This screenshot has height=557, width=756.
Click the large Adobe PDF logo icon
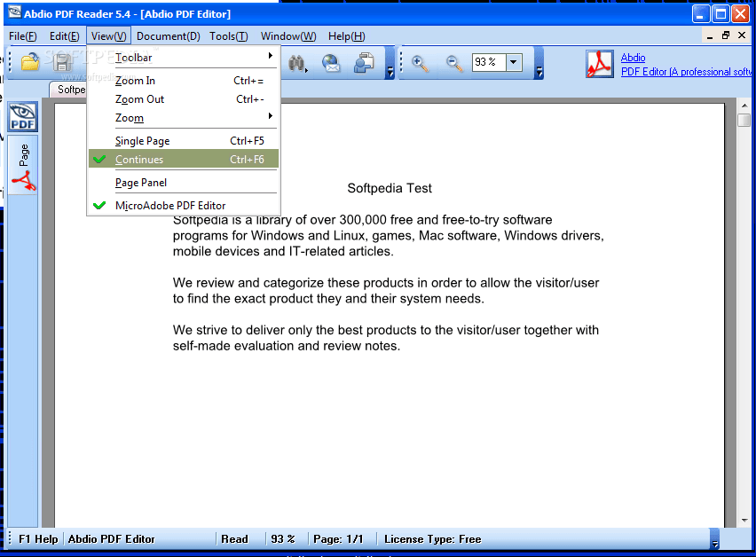click(x=600, y=64)
